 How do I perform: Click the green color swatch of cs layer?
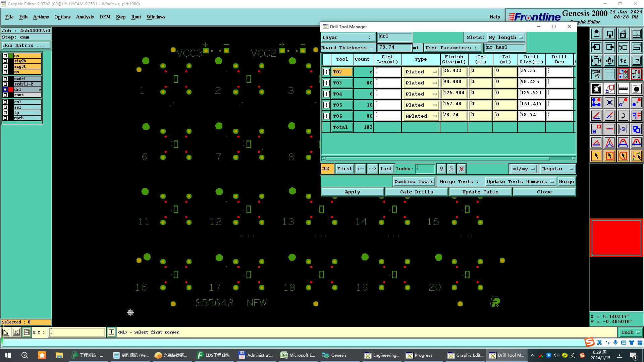click(x=11, y=56)
